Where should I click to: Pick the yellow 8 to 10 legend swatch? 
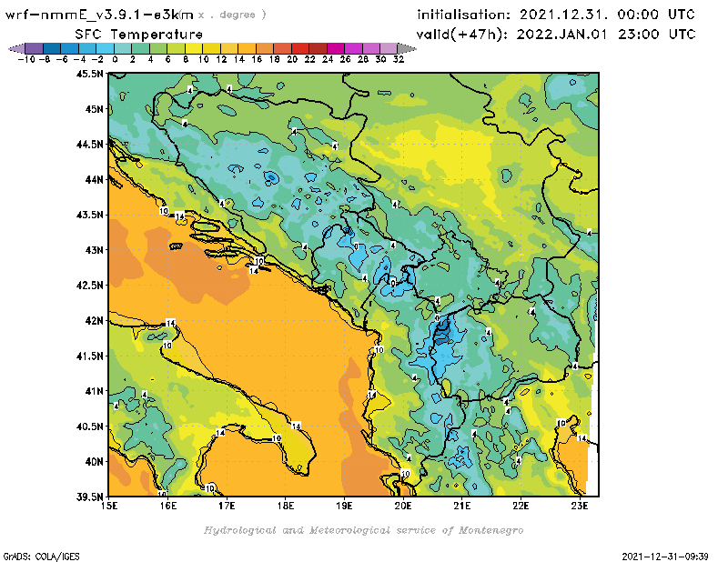(194, 48)
